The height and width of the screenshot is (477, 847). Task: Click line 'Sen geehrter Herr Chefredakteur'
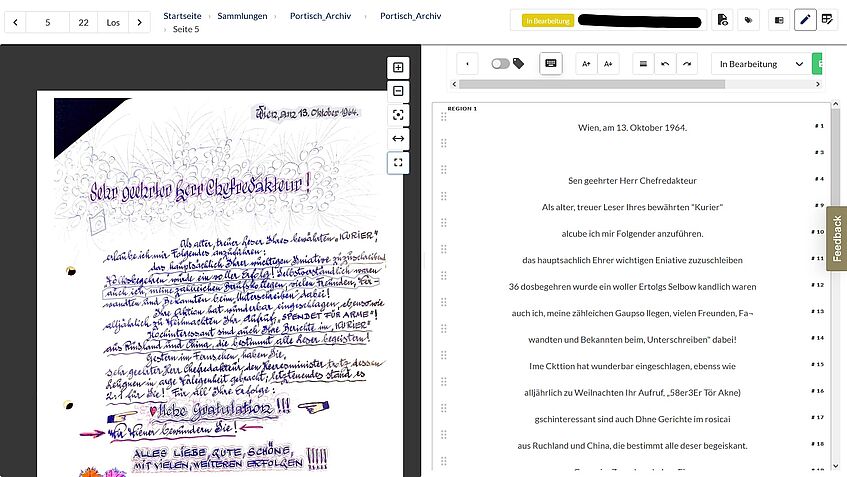click(x=632, y=180)
